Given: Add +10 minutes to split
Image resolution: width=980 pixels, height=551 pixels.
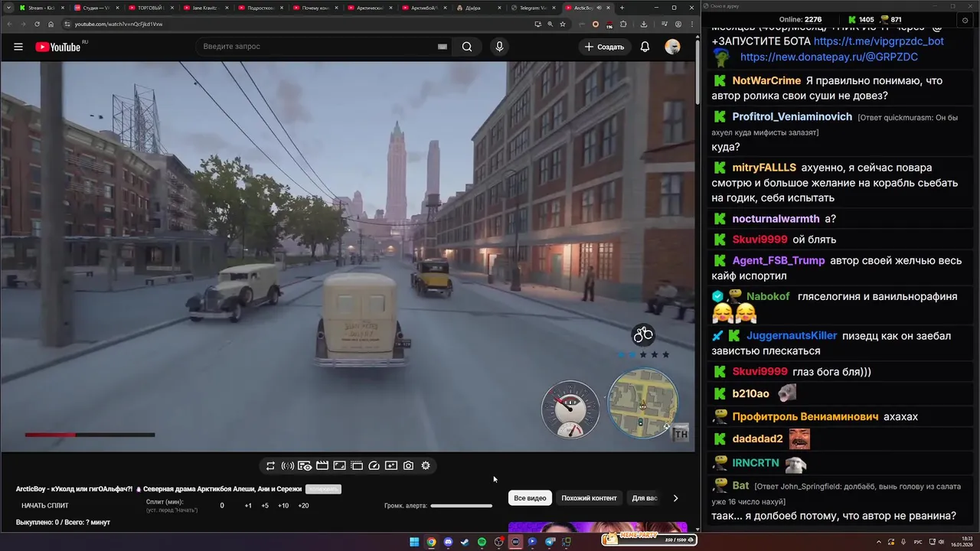Looking at the screenshot, I should point(283,506).
